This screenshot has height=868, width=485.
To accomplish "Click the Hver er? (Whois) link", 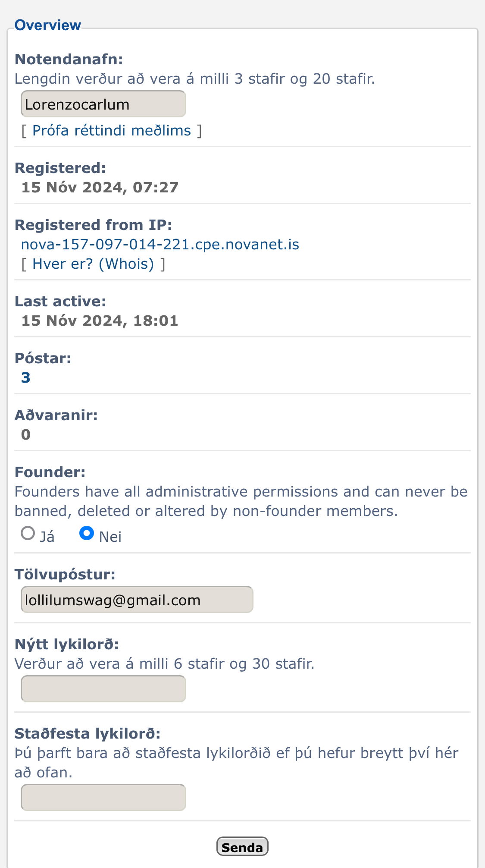I will pyautogui.click(x=93, y=264).
